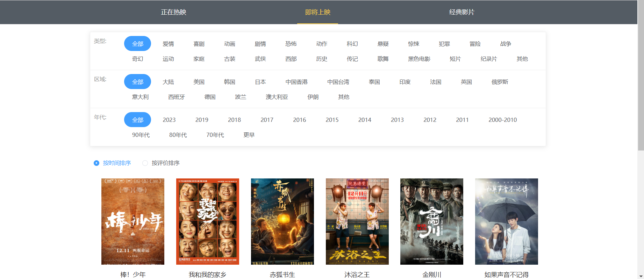Screen dimensions: 644x279
Task: Choose the 武侠 genre filter
Action: pyautogui.click(x=260, y=59)
